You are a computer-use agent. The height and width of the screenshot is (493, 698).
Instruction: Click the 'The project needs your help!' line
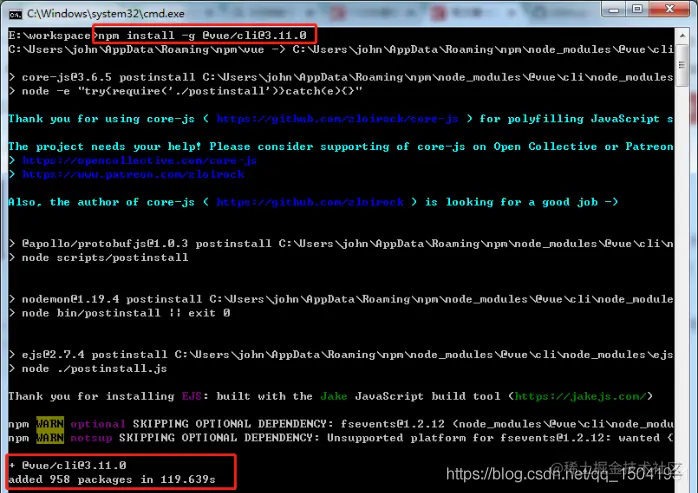(341, 147)
